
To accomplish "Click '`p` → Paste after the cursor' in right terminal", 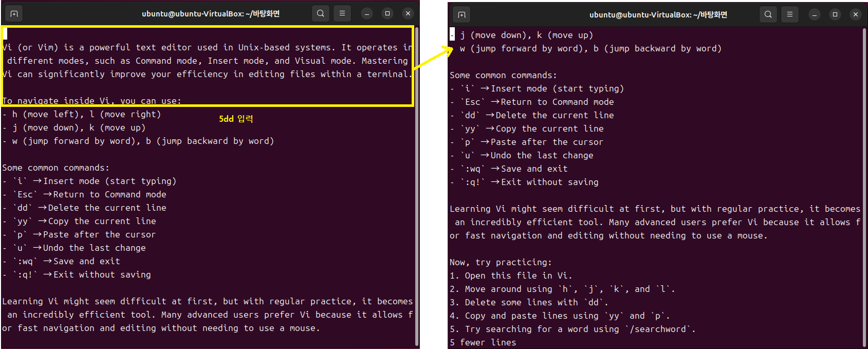I will click(527, 142).
